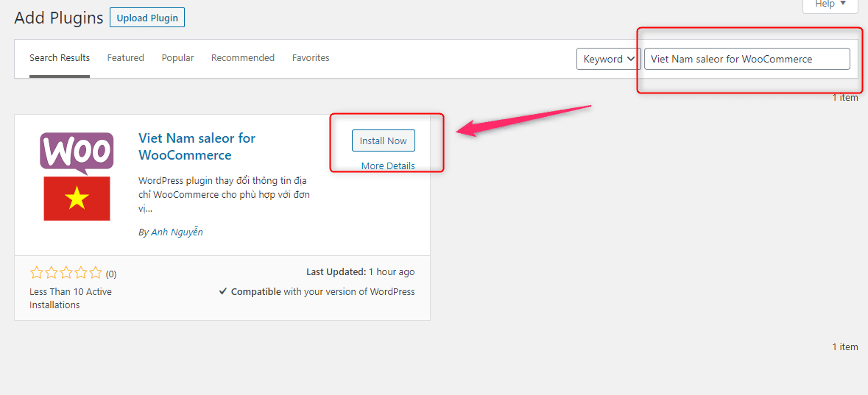Open the Favorites tab
This screenshot has width=868, height=395.
(x=311, y=57)
